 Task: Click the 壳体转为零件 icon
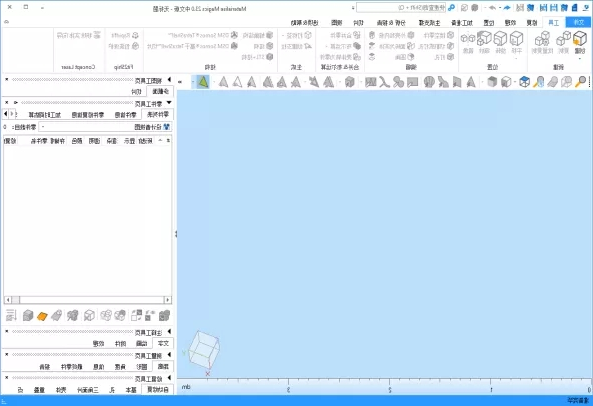(356, 57)
